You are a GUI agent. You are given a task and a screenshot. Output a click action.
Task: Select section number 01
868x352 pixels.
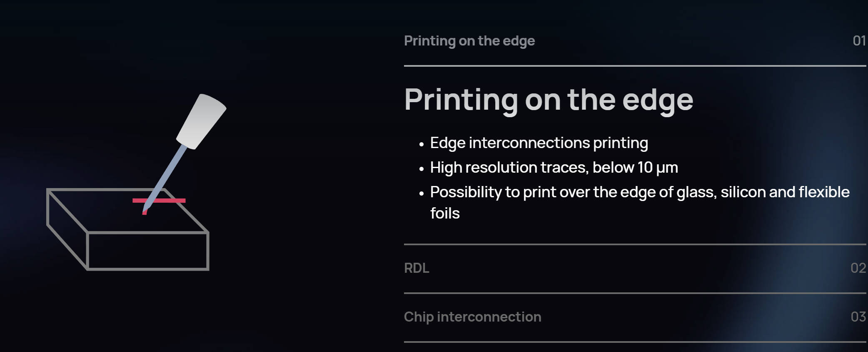pos(859,41)
